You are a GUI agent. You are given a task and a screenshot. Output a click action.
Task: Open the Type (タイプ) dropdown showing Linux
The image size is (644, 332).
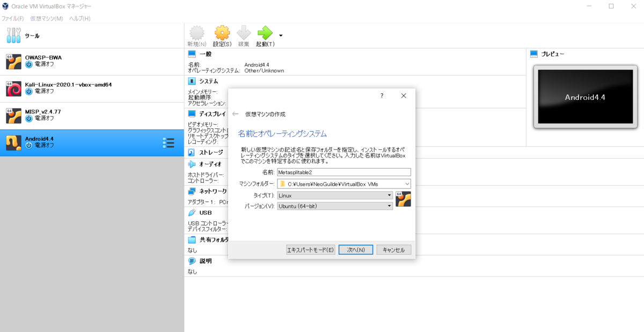point(335,195)
